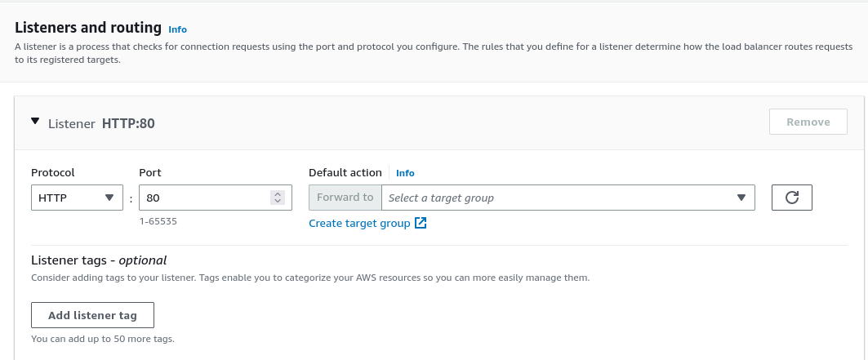
Task: Open Info link next to Default action
Action: 405,173
